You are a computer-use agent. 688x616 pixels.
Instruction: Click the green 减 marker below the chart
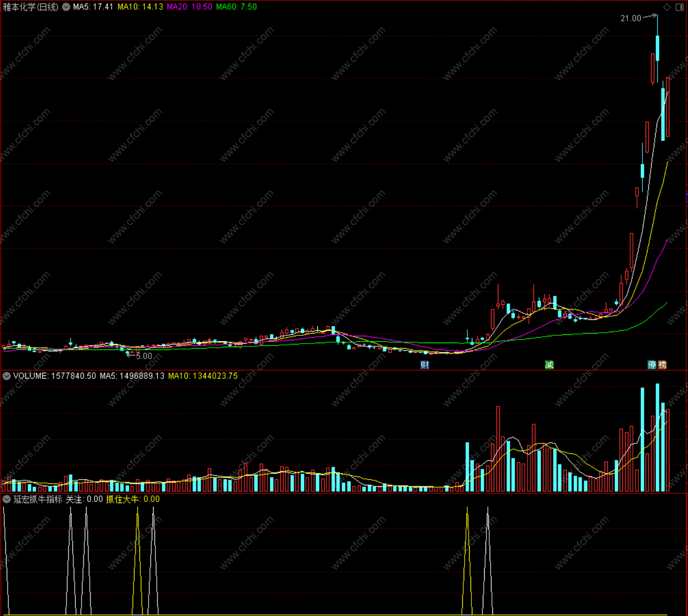549,364
